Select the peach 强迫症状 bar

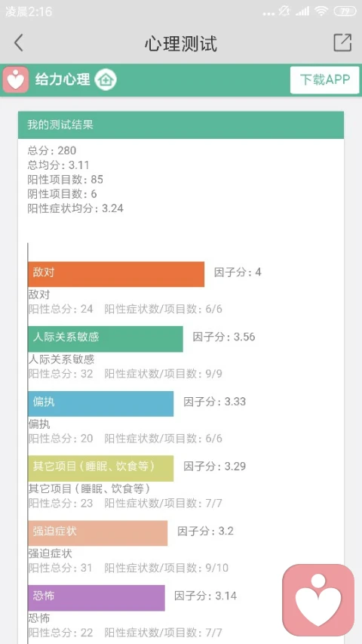[x=98, y=533]
